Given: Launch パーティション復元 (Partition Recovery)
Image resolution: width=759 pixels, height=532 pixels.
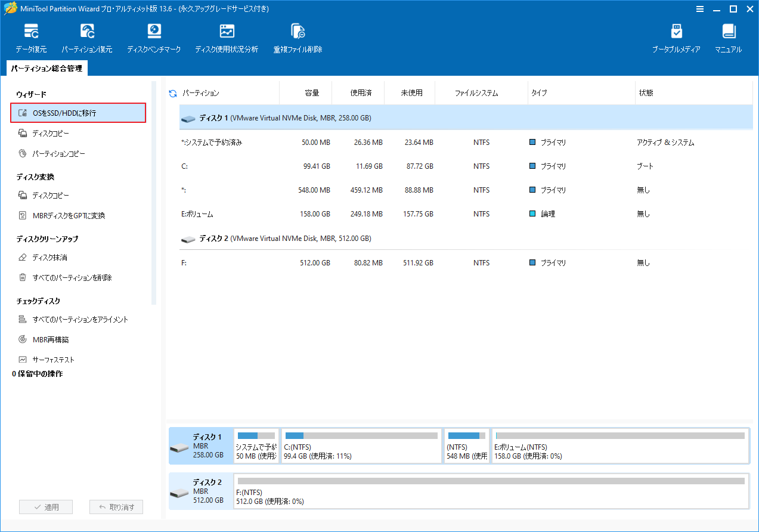Looking at the screenshot, I should 87,37.
